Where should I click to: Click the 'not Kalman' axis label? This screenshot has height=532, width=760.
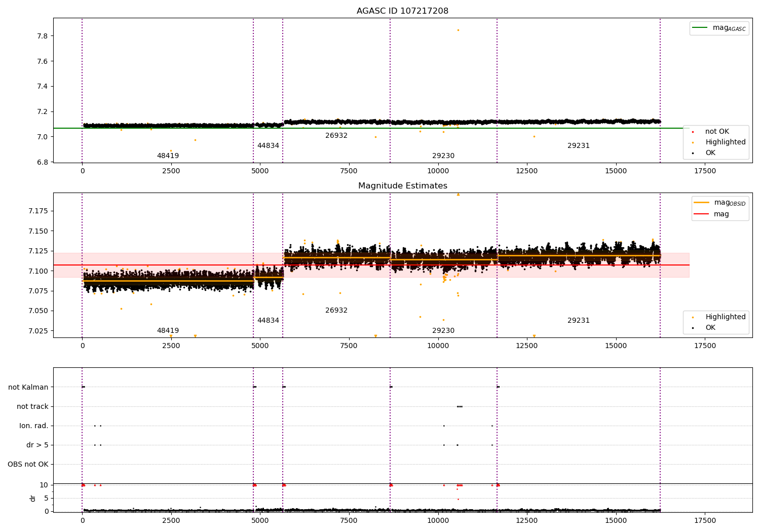pyautogui.click(x=28, y=388)
